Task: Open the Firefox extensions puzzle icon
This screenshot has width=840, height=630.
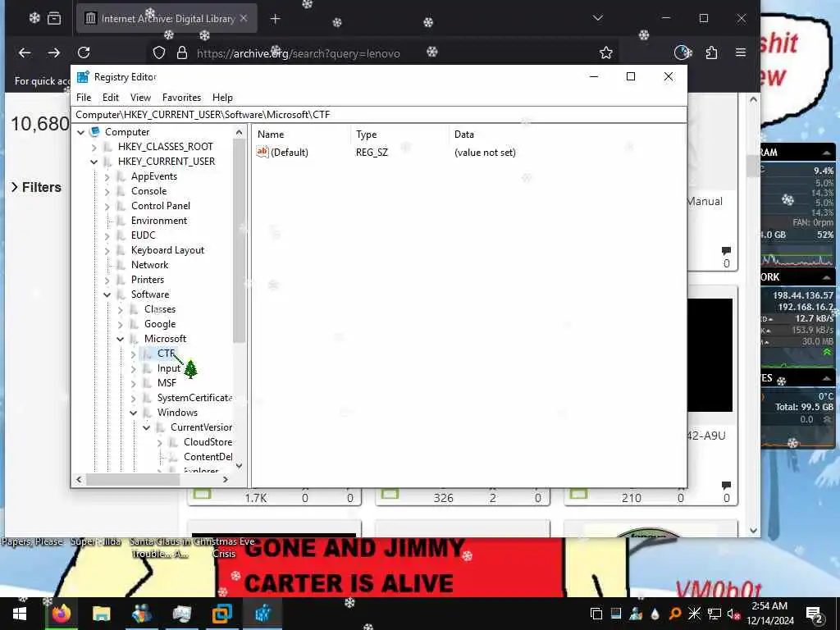Action: click(x=711, y=53)
